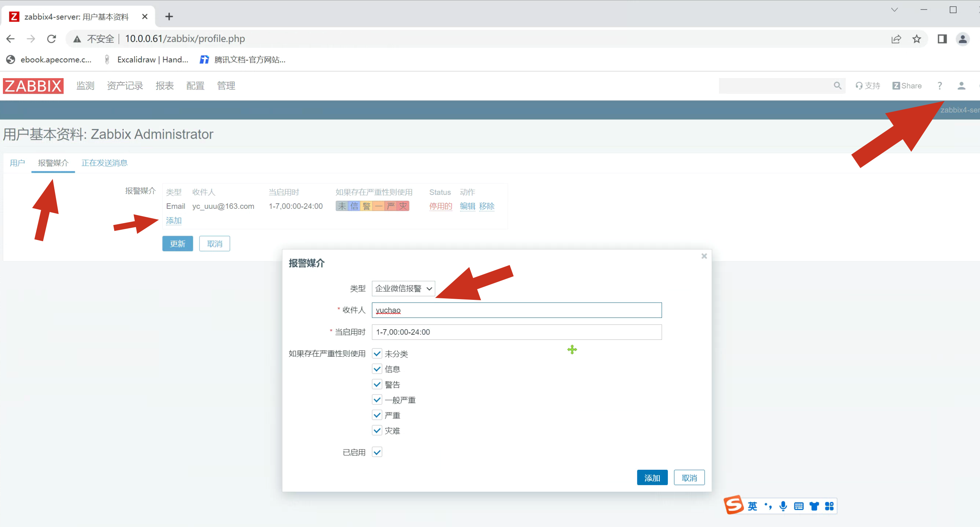The height and width of the screenshot is (527, 980).
Task: Bookmark page with star icon
Action: pos(917,39)
